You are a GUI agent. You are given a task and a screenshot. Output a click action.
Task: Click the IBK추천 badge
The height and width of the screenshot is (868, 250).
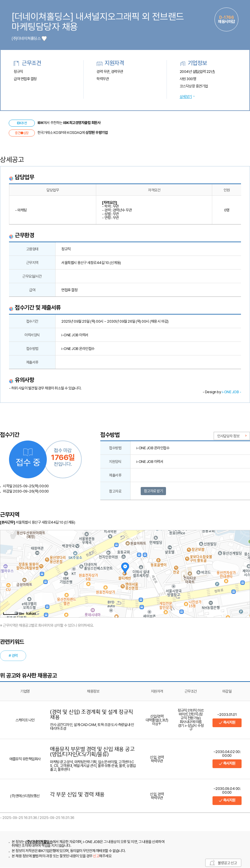tap(22, 123)
